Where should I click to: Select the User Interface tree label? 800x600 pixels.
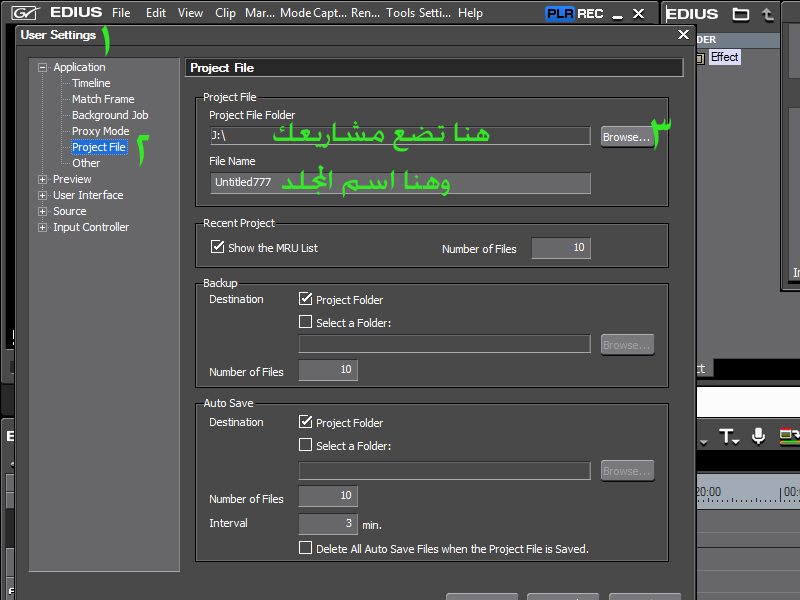88,195
